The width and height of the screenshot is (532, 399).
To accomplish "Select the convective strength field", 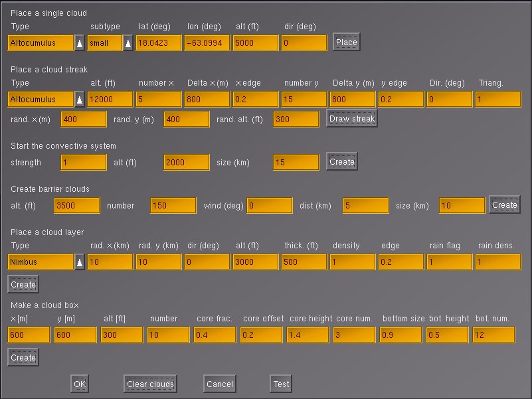I will click(84, 162).
